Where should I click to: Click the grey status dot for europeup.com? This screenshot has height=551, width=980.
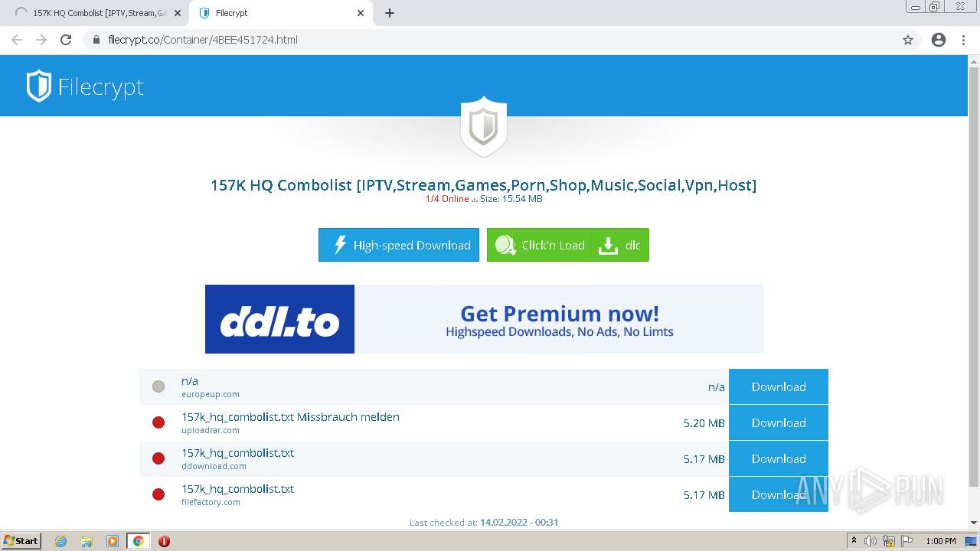click(x=158, y=386)
